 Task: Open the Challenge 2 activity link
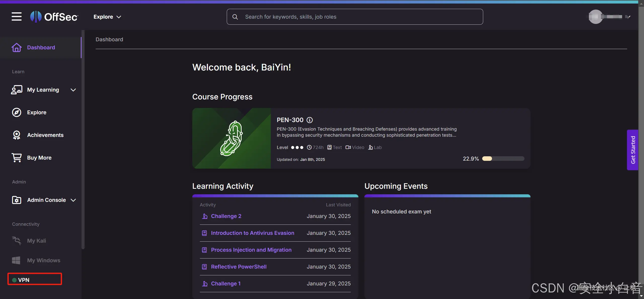226,216
